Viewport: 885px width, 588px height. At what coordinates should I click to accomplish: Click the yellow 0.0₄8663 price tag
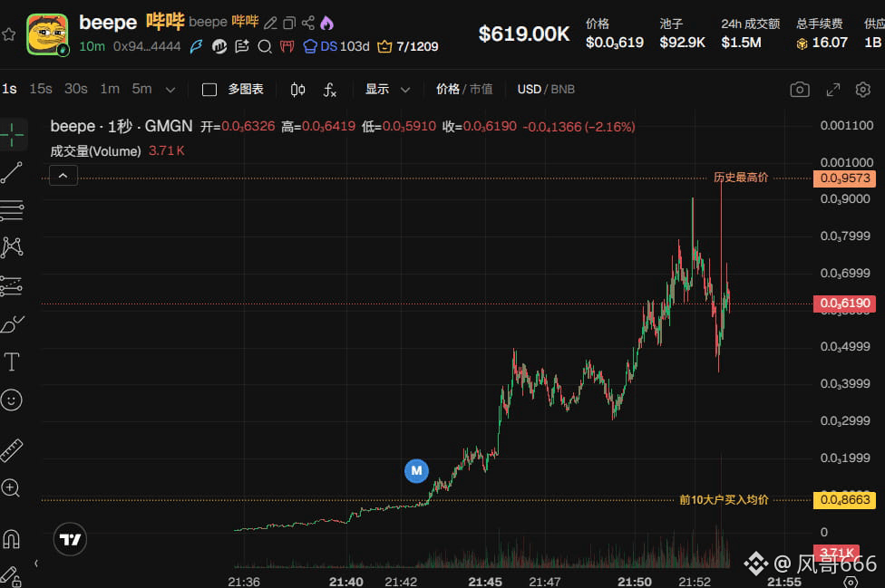844,500
